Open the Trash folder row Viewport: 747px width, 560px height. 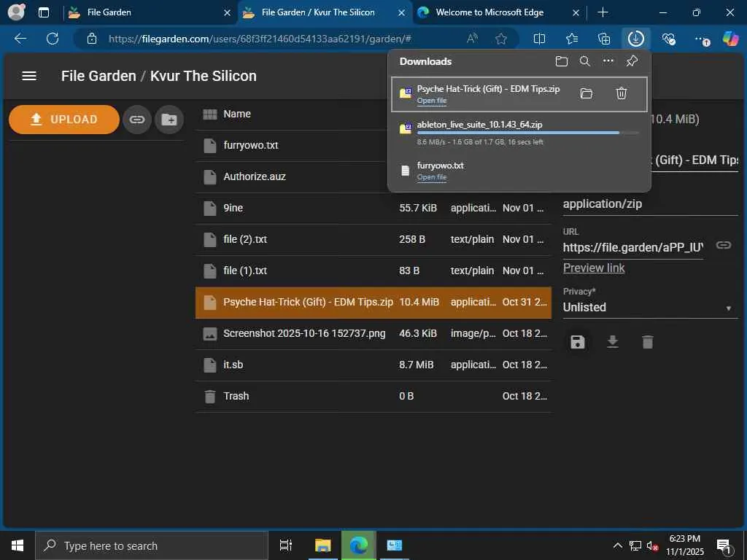(373, 397)
